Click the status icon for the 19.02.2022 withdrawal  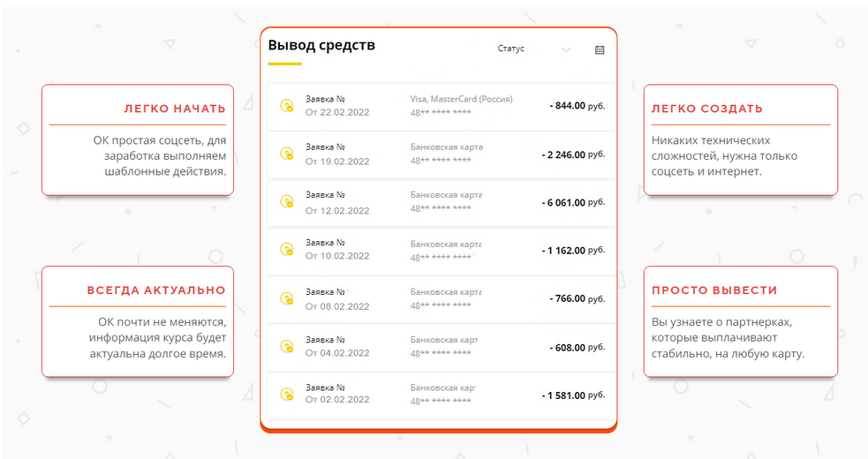287,154
